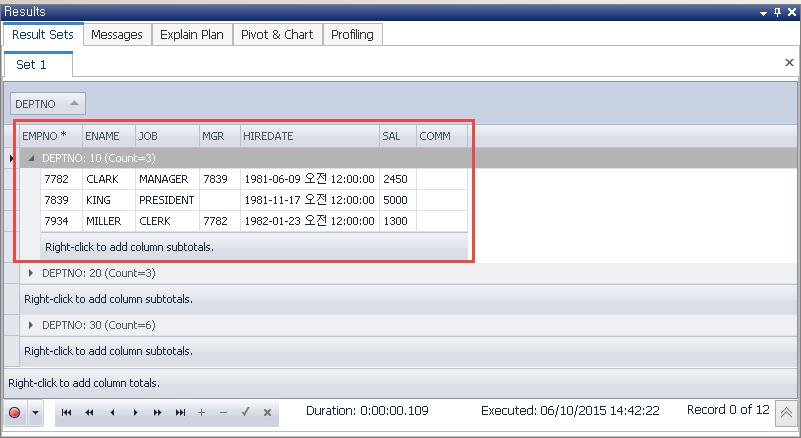Expand the DEPTNO: 30 group
This screenshot has height=438, width=801.
(x=31, y=325)
